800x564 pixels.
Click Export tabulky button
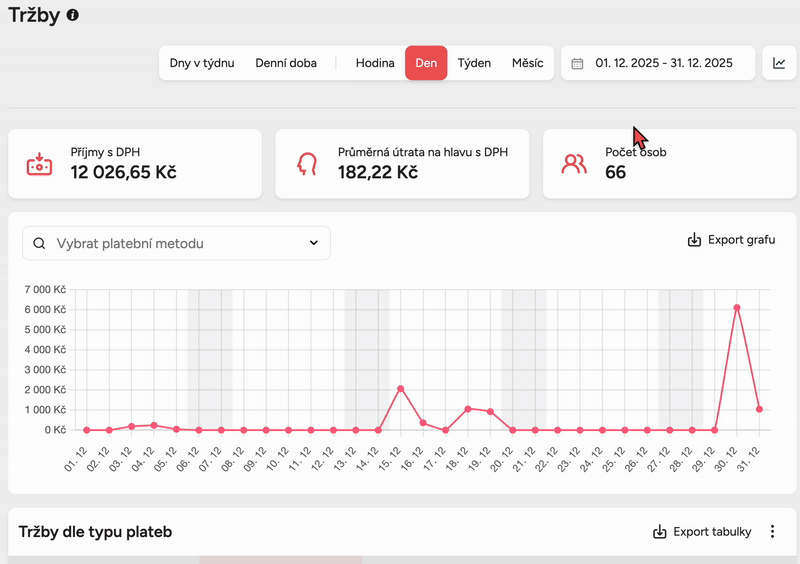tap(701, 532)
